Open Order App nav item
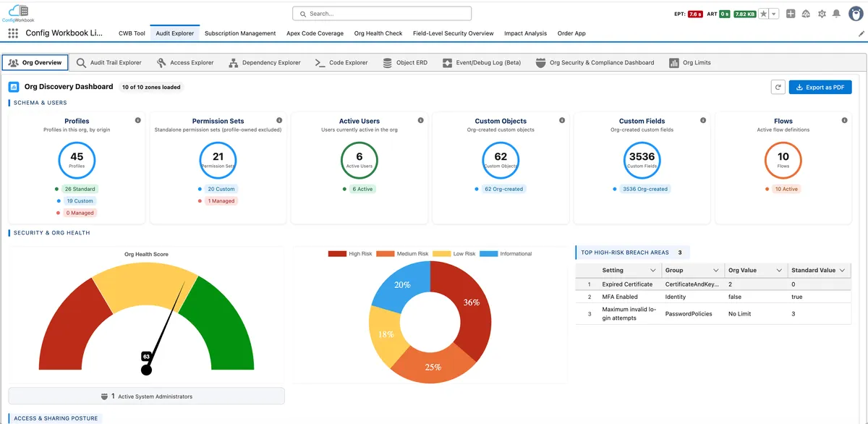Viewport: 868px width, 424px height. 571,33
